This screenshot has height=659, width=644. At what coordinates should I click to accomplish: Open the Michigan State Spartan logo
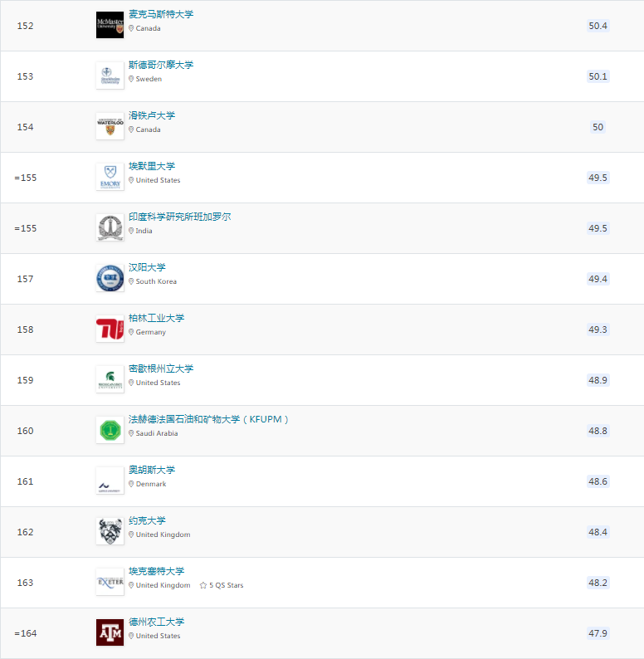pyautogui.click(x=110, y=379)
